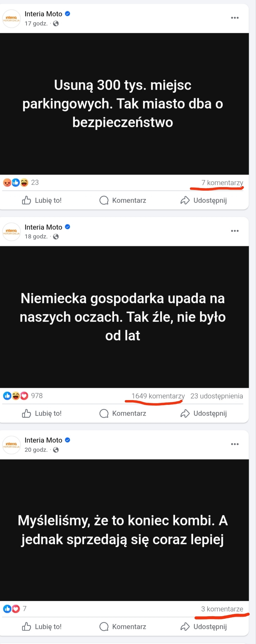Screen dimensions: 256x644
Task: Share the parking spaces post
Action: pos(204,200)
